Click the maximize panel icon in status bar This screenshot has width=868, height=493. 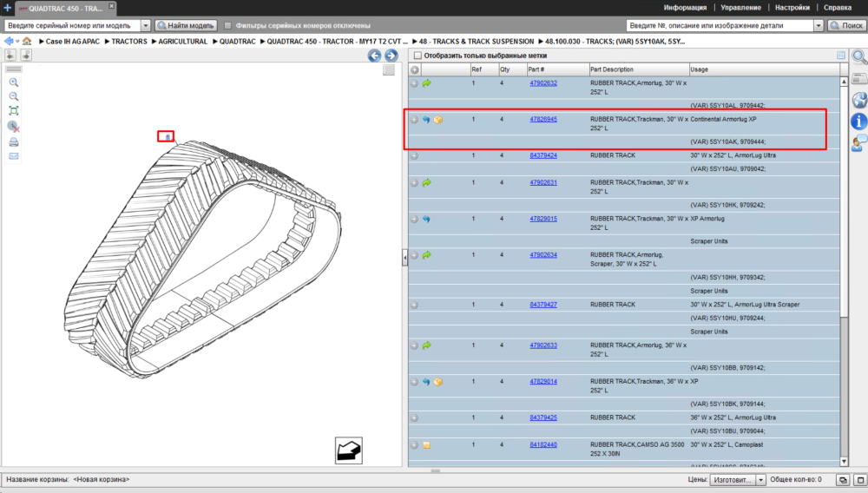coord(860,480)
